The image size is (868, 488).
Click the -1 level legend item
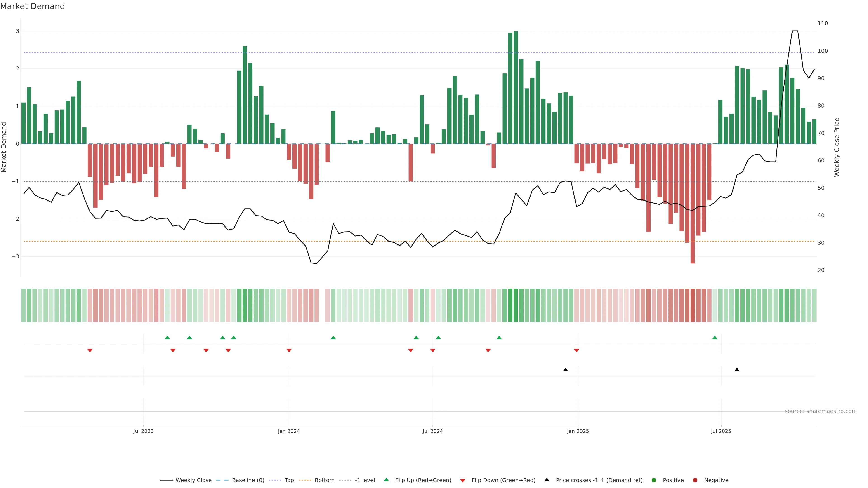tap(365, 480)
